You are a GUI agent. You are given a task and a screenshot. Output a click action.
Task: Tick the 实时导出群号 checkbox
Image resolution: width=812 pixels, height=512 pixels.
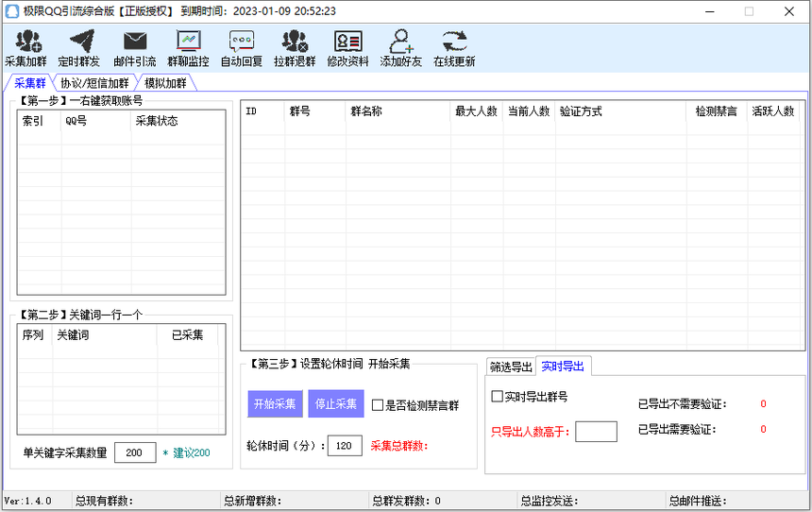point(498,397)
